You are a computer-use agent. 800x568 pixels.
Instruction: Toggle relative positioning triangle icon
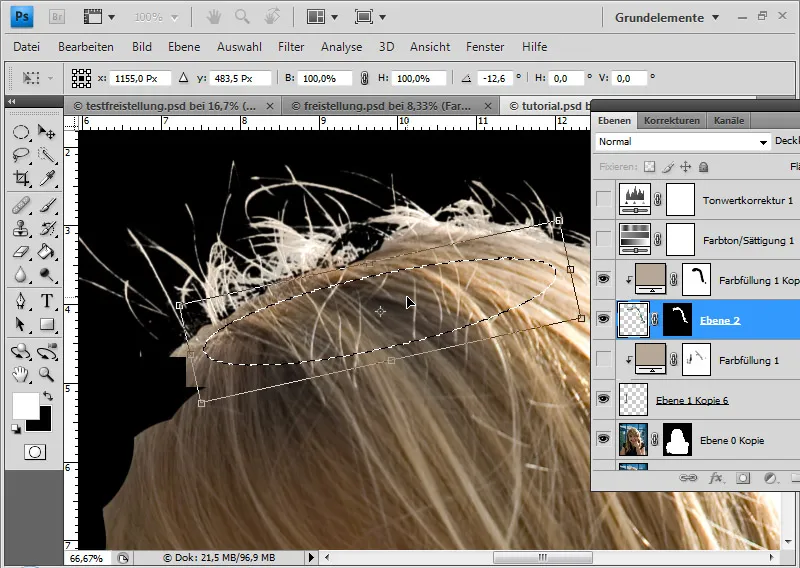coord(183,78)
